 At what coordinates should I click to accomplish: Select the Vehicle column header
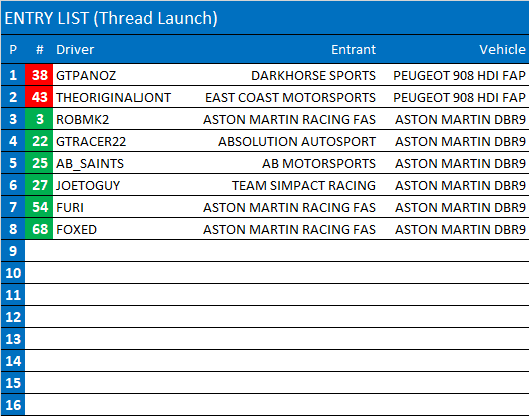(502, 50)
